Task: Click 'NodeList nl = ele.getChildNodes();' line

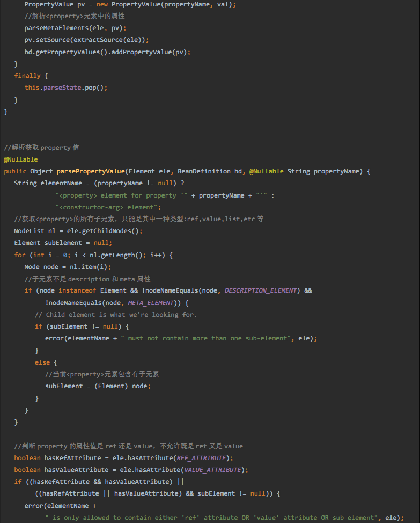Action: (x=78, y=231)
